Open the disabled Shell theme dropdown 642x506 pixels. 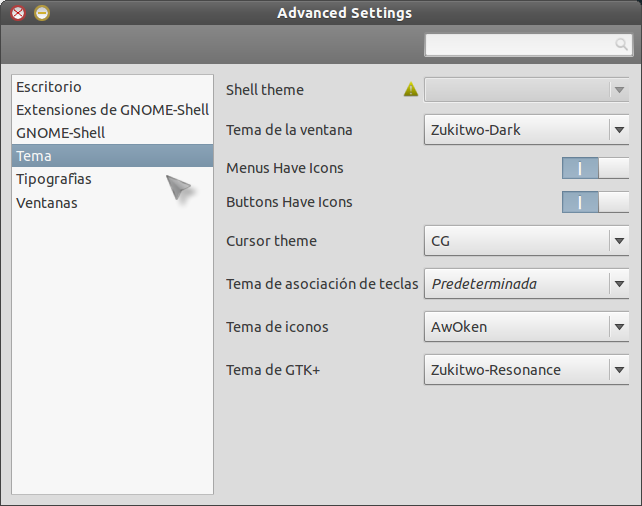(x=526, y=90)
